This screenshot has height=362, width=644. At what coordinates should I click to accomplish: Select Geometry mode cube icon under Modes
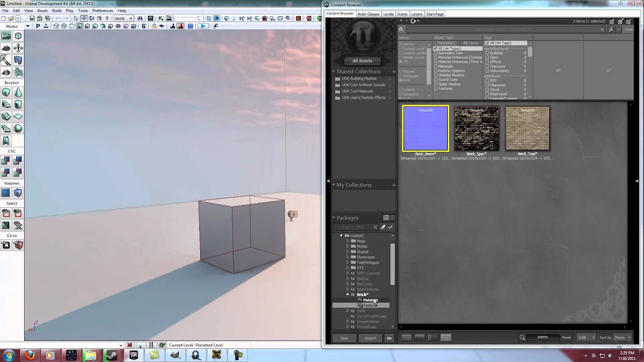pos(18,36)
